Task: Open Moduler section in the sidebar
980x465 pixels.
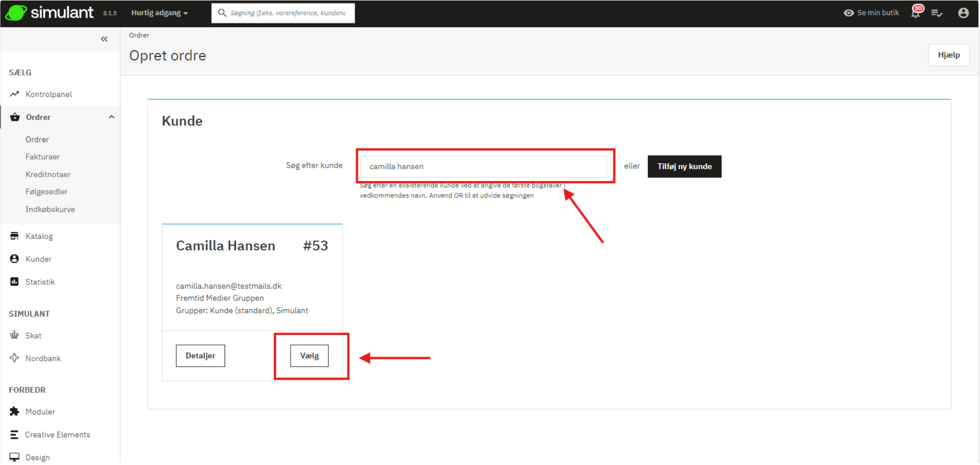Action: 40,411
